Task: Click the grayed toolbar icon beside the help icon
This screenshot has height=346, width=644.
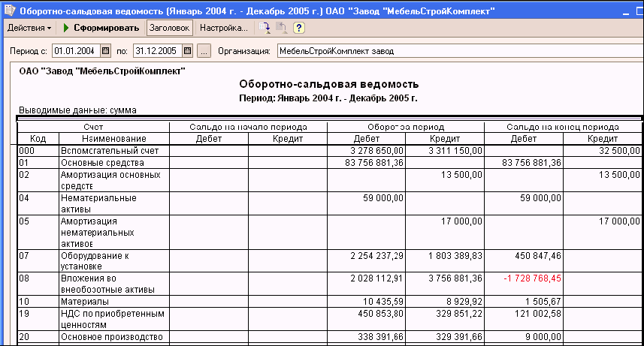Action: coord(282,28)
